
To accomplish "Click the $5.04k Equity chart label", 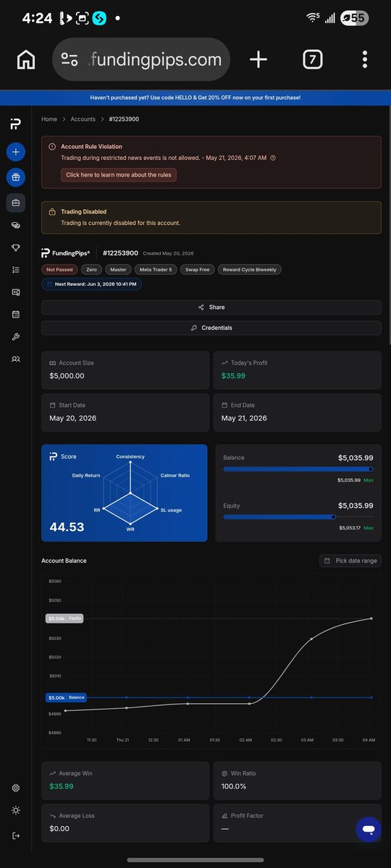I will pyautogui.click(x=65, y=618).
